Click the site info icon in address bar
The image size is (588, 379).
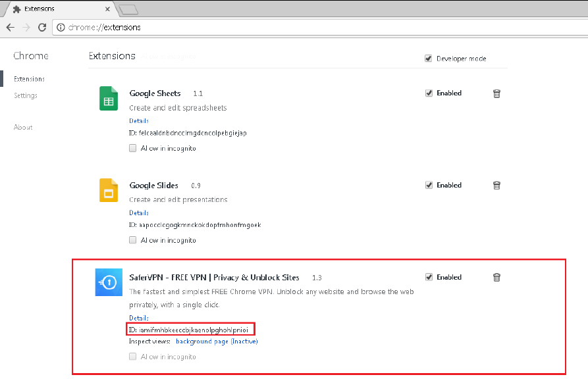(x=61, y=28)
